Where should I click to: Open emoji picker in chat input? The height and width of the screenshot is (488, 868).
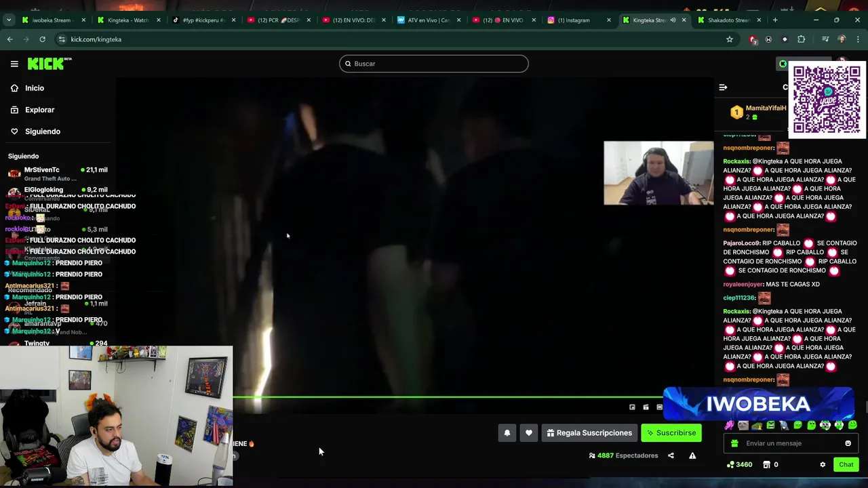pos(848,443)
